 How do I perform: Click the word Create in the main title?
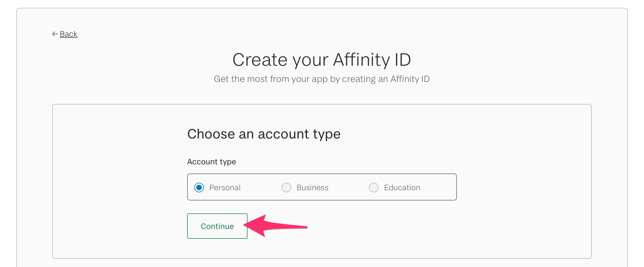pyautogui.click(x=260, y=60)
